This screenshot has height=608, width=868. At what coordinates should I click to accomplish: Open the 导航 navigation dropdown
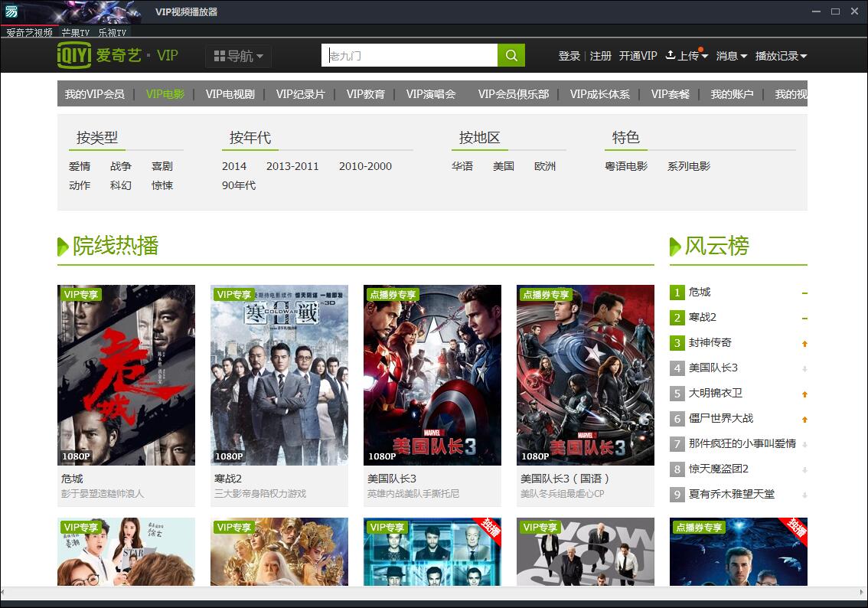(x=238, y=56)
